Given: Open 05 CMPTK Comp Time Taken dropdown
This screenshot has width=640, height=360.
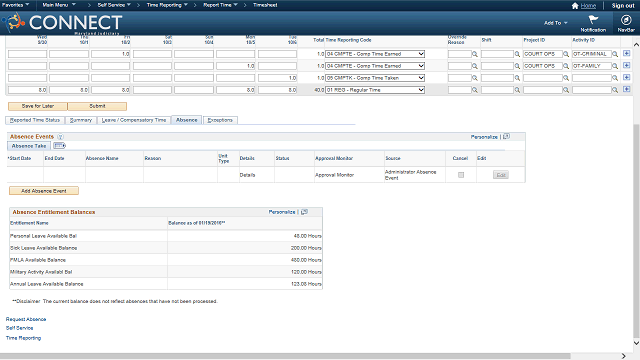Looking at the screenshot, I should pyautogui.click(x=375, y=78).
